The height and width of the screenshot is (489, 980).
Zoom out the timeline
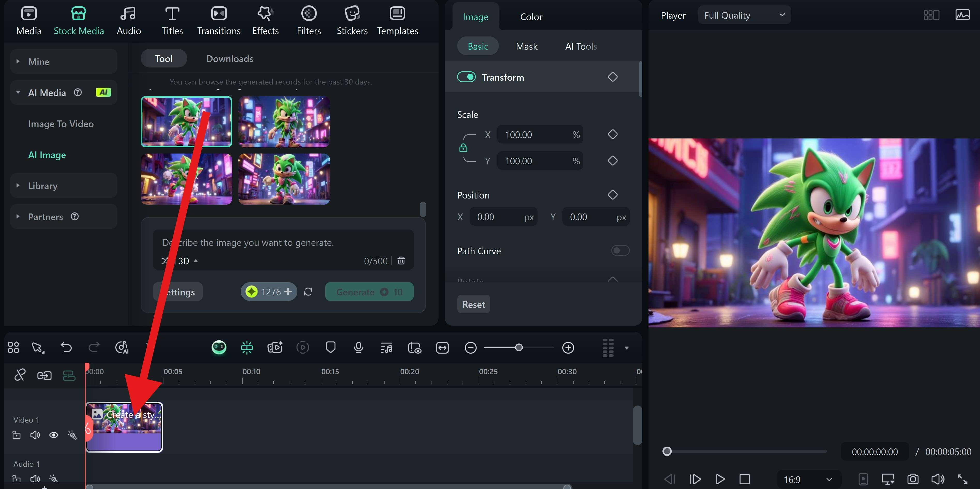pos(471,348)
